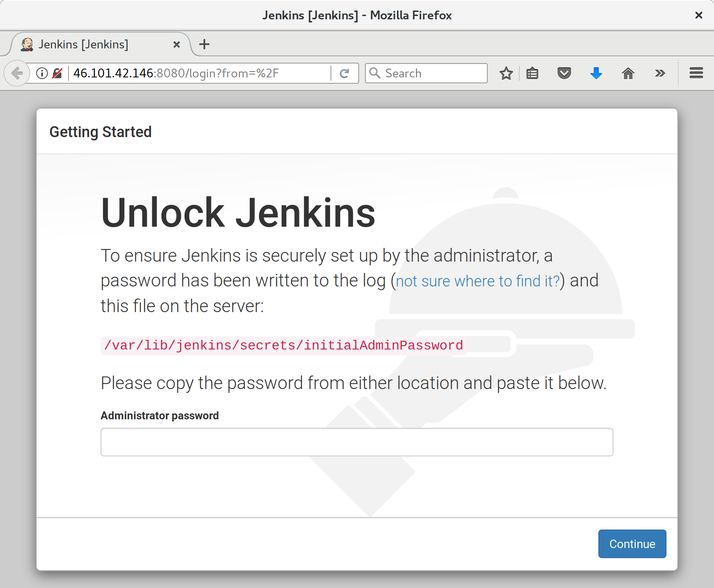Expand the overflow toolbar chevron
Image resolution: width=714 pixels, height=588 pixels.
[659, 73]
